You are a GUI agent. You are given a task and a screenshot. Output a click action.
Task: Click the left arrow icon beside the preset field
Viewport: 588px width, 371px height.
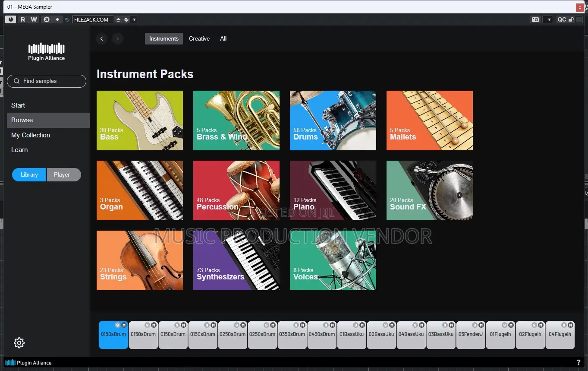click(x=57, y=19)
